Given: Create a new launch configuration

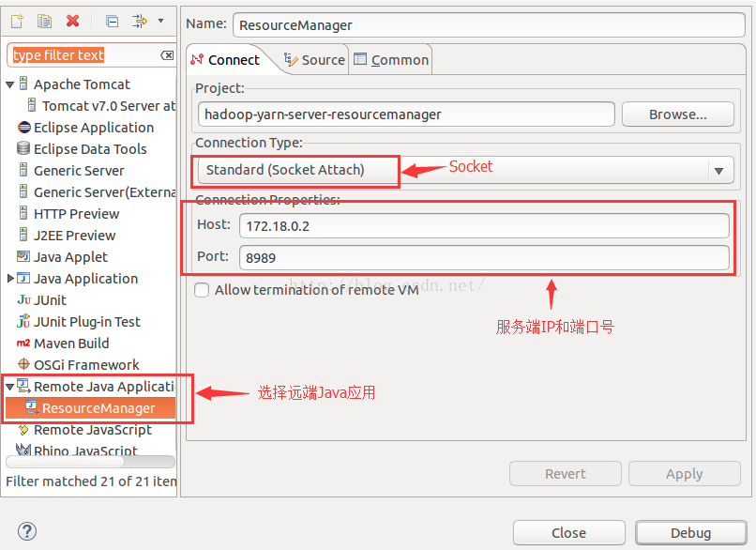Looking at the screenshot, I should tap(18, 21).
